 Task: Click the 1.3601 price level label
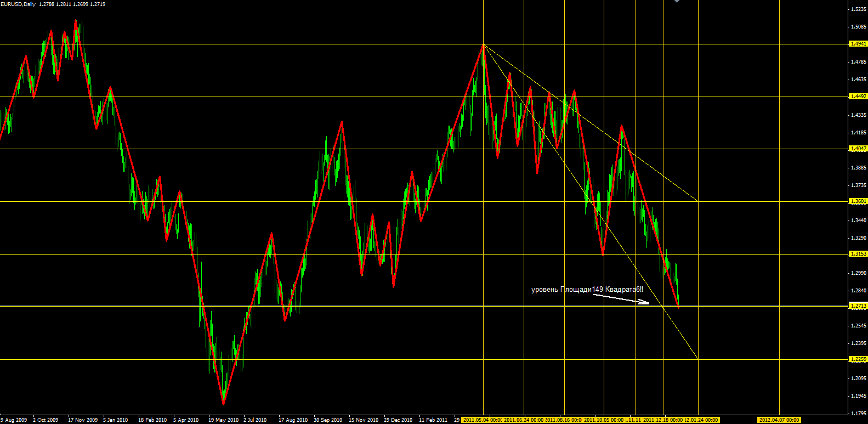pos(858,201)
